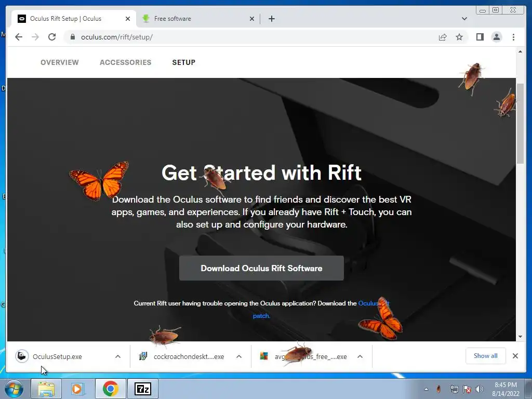Select the Oculus Rift Setup tab
532x399 pixels.
click(74, 19)
